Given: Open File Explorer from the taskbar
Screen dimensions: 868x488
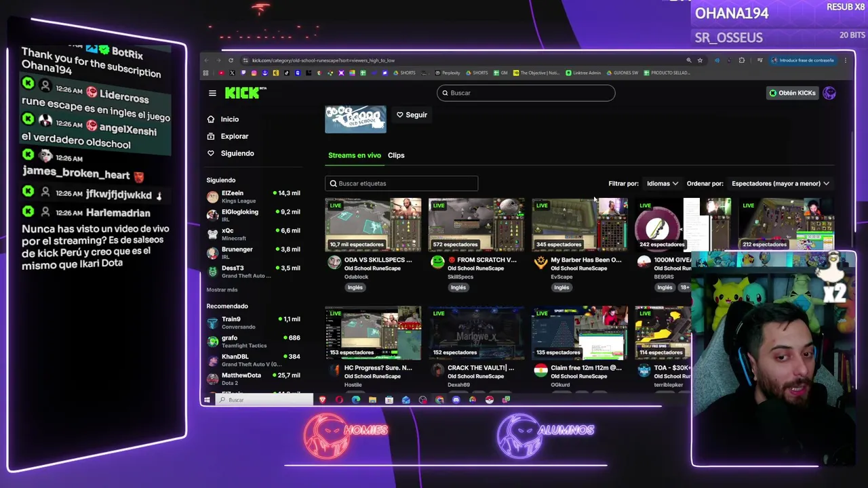Looking at the screenshot, I should point(372,400).
